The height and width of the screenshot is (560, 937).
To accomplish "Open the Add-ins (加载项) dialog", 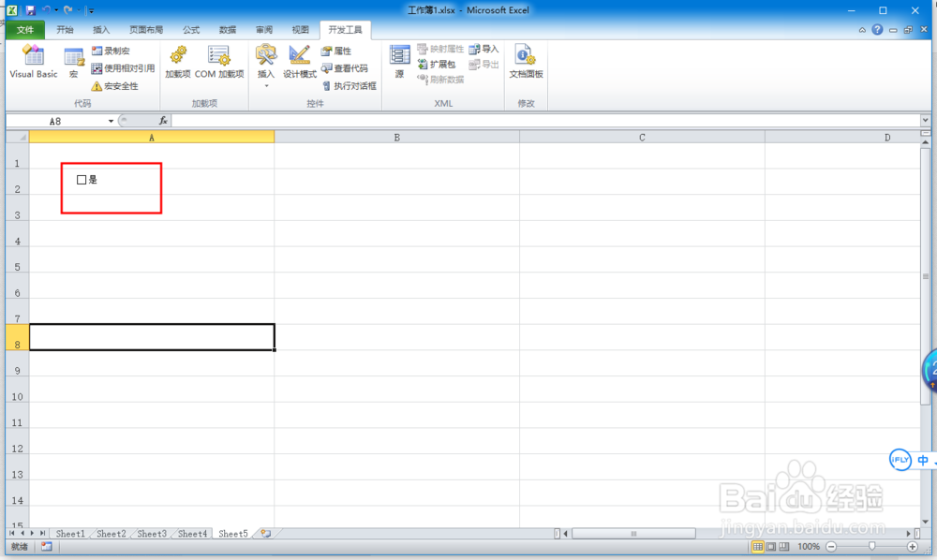I will point(177,62).
